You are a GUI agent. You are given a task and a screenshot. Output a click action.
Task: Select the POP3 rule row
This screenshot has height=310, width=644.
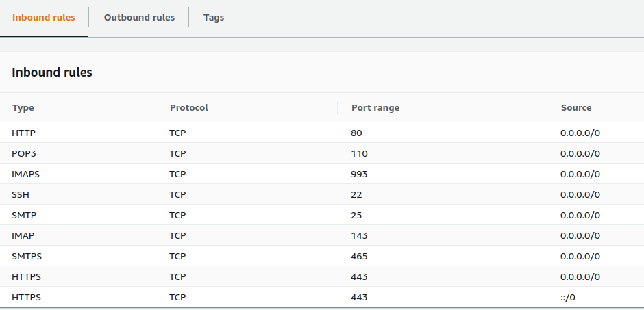pos(24,153)
